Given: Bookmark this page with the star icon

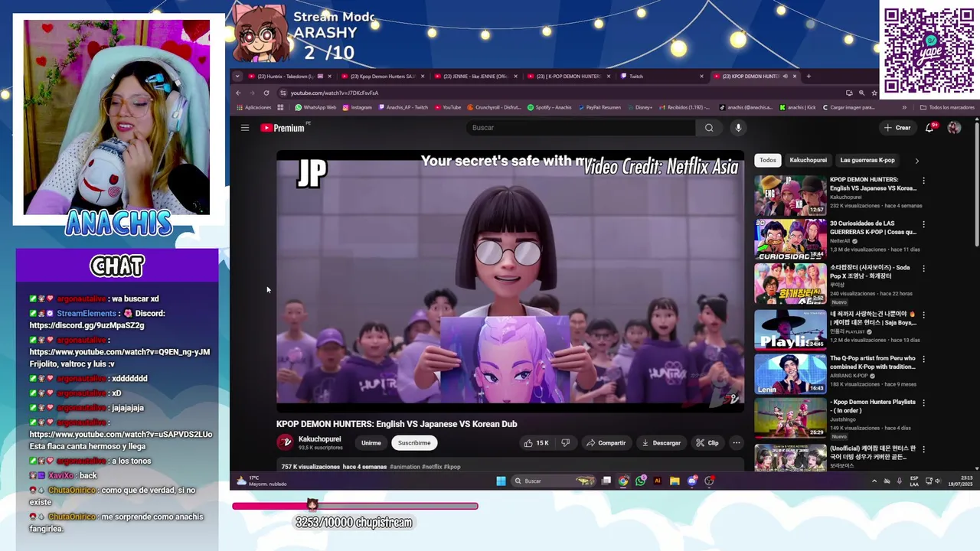Looking at the screenshot, I should pos(874,93).
